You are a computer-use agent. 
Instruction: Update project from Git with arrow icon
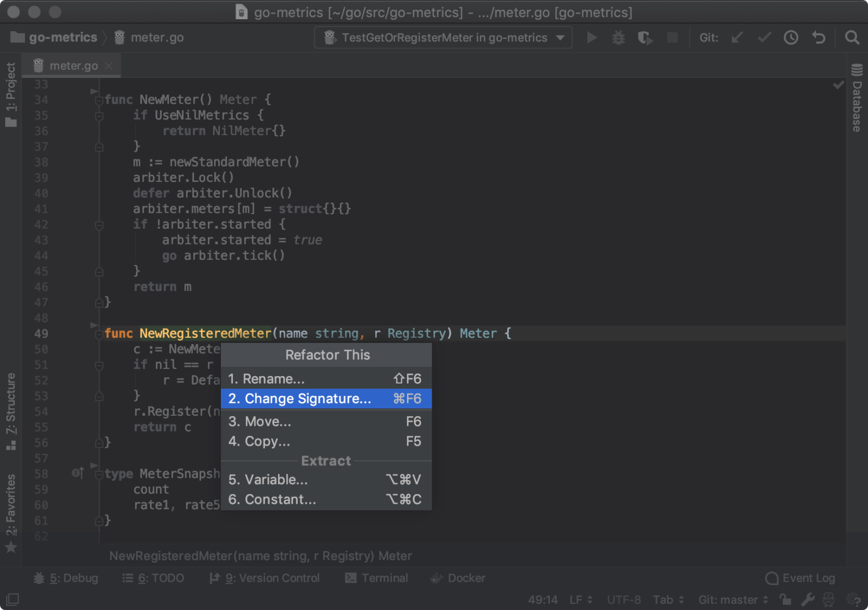pos(737,37)
